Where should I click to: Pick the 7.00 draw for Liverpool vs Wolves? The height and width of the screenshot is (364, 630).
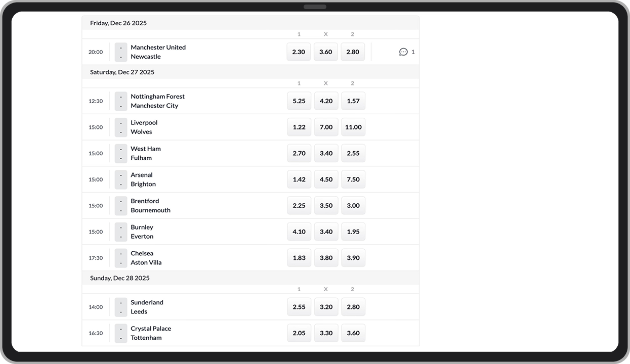[x=326, y=127]
